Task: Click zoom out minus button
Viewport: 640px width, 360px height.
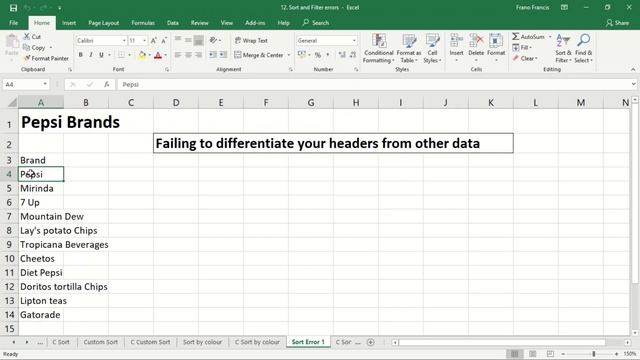Action: [x=563, y=354]
